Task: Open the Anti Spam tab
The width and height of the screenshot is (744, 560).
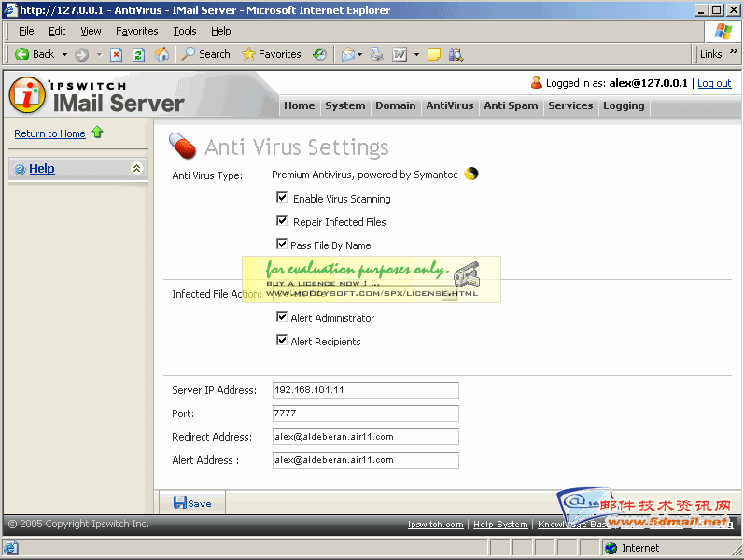Action: click(x=510, y=105)
